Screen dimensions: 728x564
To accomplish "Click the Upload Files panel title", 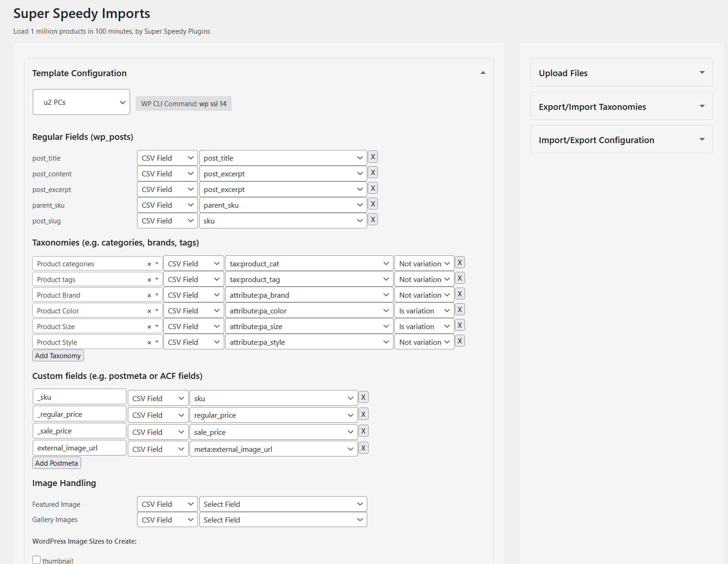I will point(563,73).
